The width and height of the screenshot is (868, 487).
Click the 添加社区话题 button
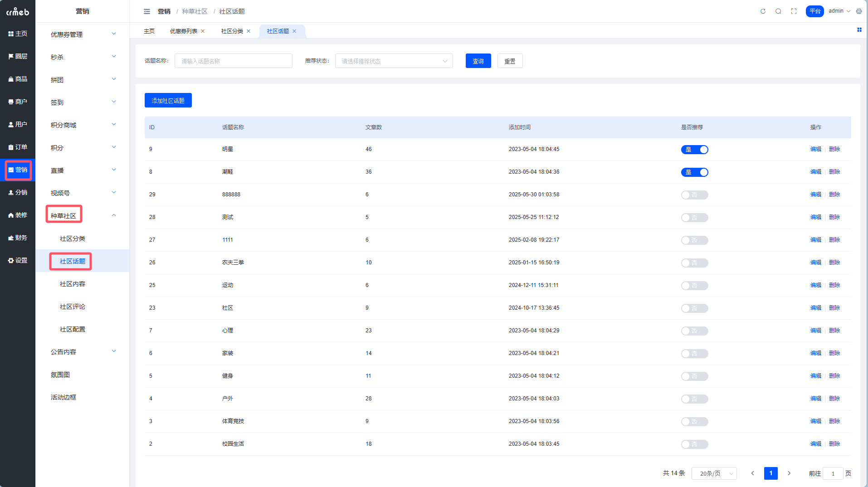pyautogui.click(x=168, y=101)
